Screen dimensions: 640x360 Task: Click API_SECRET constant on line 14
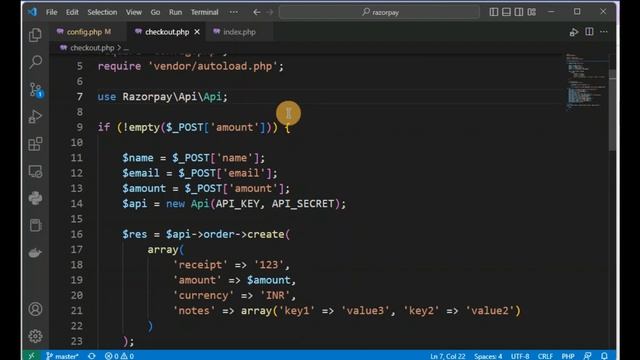coord(303,204)
